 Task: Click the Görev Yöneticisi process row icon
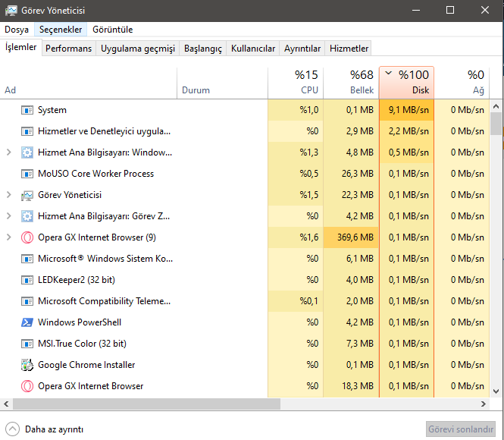point(27,195)
